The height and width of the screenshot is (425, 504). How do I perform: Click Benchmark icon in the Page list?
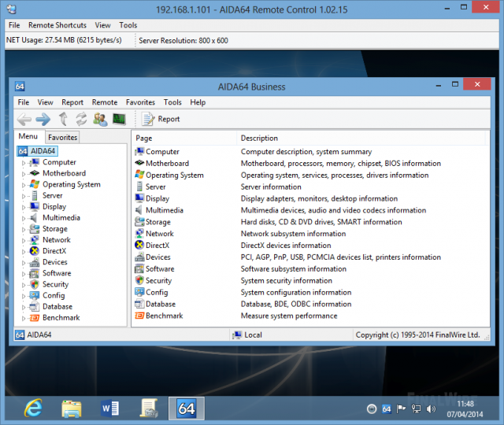pos(139,316)
